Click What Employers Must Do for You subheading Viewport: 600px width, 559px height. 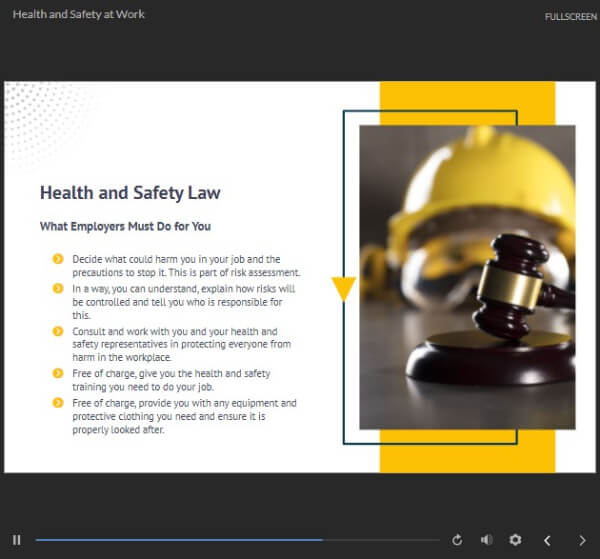125,226
